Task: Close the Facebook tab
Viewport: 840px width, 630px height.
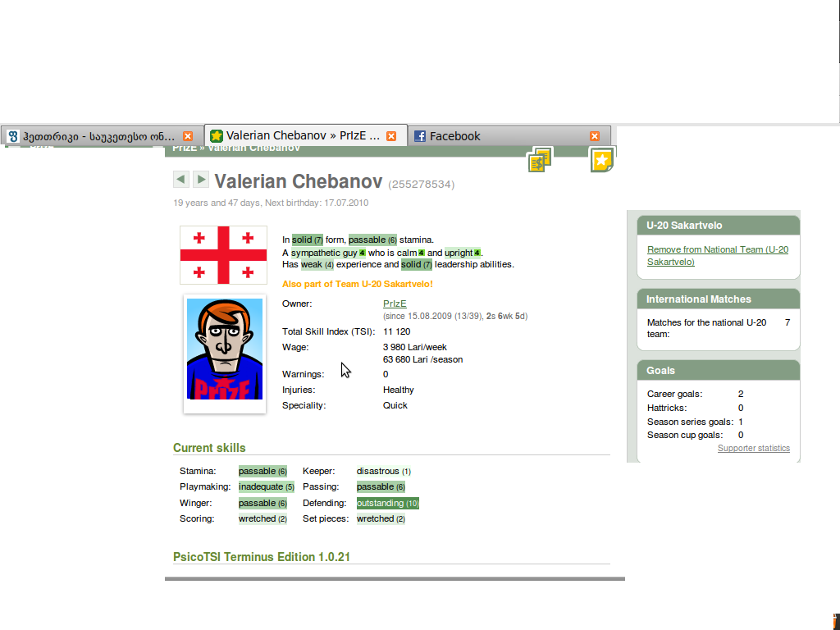Action: click(x=595, y=136)
